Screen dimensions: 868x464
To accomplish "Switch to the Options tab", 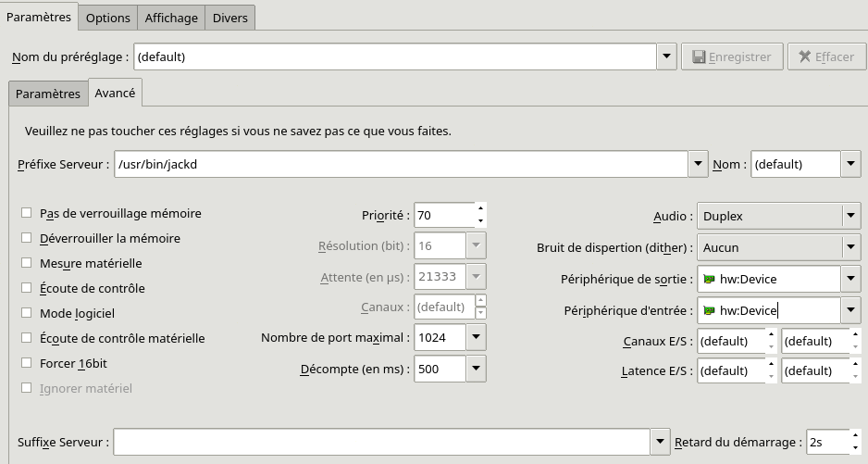I will [x=107, y=18].
